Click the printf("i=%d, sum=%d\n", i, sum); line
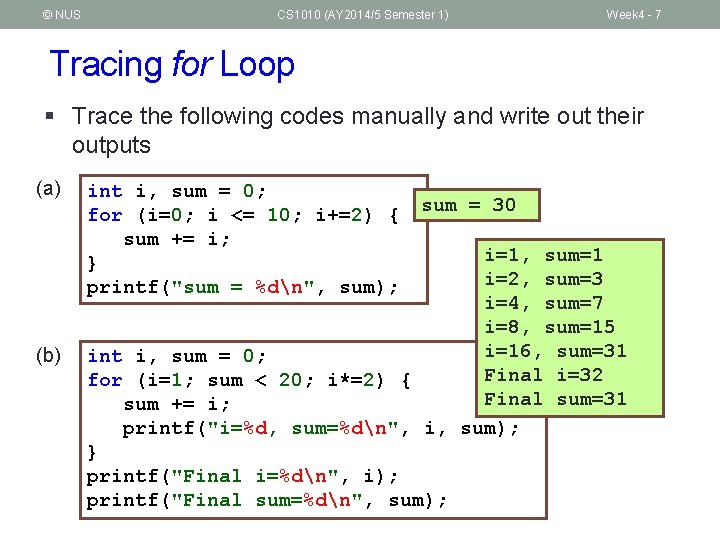The height and width of the screenshot is (540, 720). click(321, 429)
